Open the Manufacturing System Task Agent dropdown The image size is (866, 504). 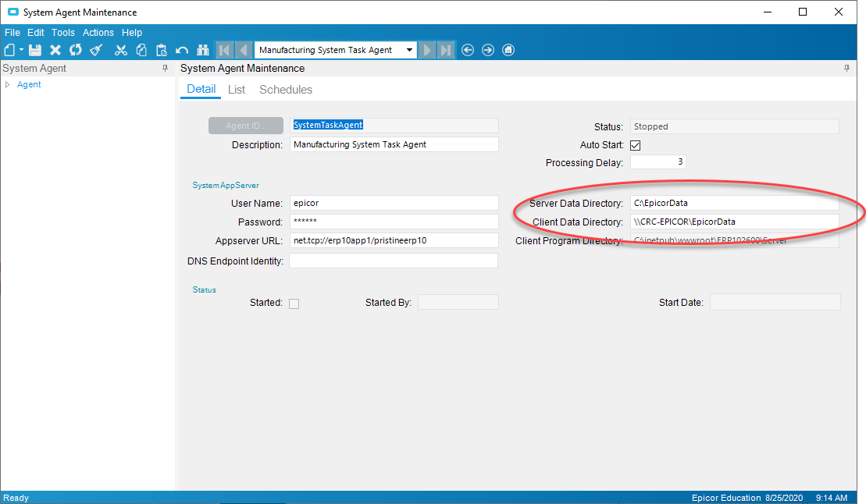pyautogui.click(x=410, y=50)
